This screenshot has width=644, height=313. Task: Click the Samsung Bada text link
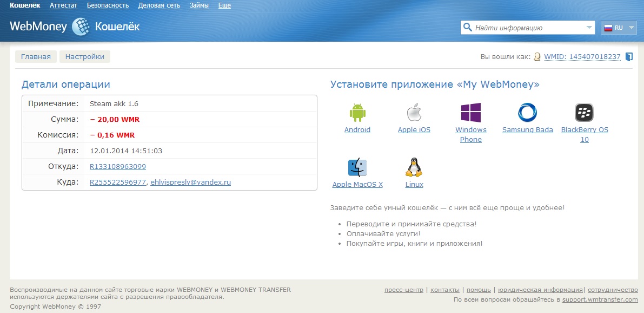click(527, 130)
